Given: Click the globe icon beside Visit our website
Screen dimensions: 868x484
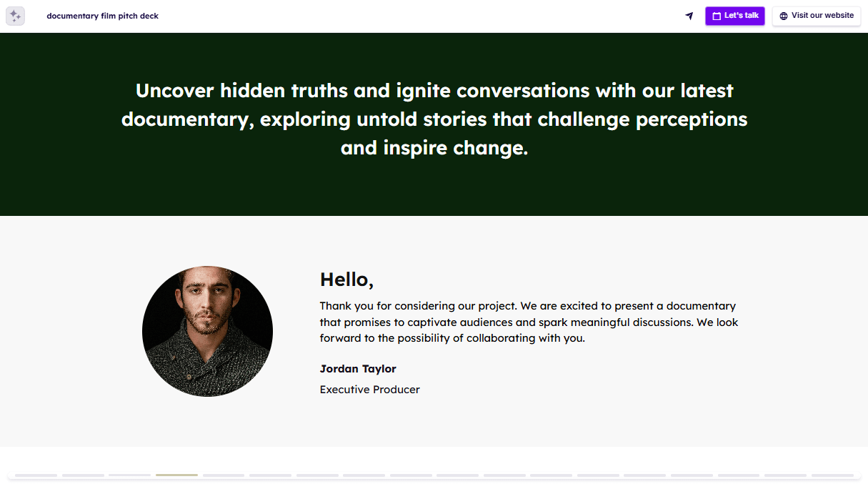Looking at the screenshot, I should pos(784,16).
